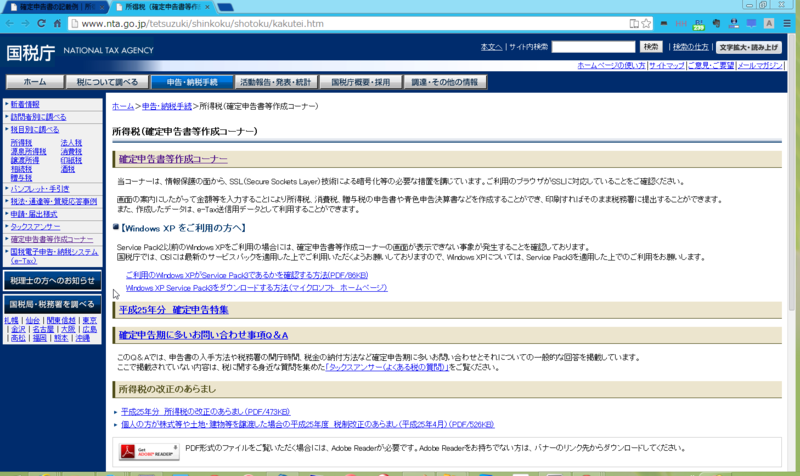The image size is (800, 476).
Task: Click the translate page icon in address bar
Action: coord(634,23)
